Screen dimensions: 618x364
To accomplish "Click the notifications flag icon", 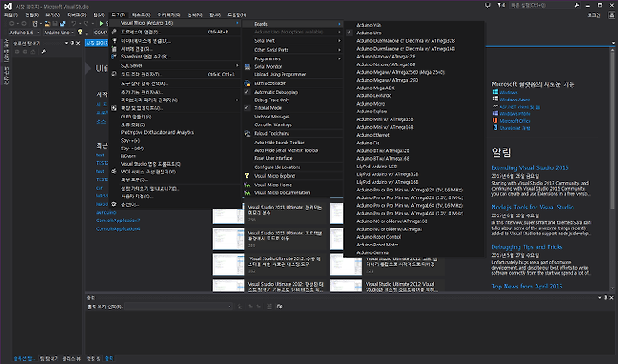I will coord(500,5).
